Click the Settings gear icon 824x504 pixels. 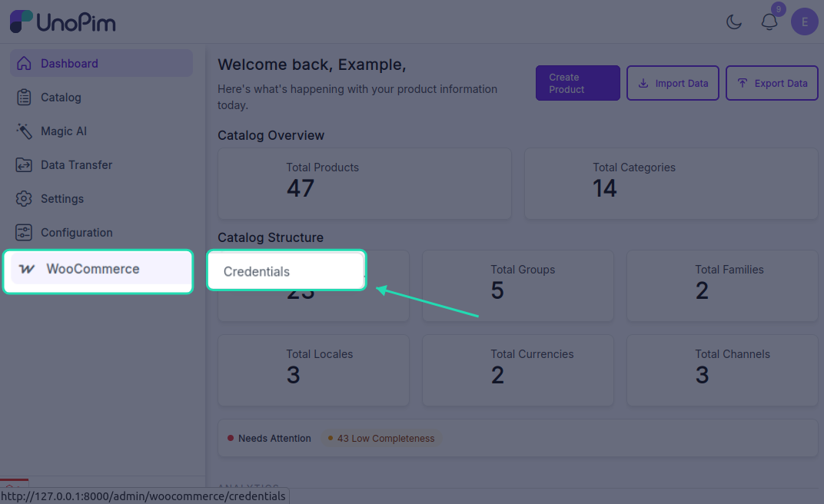[24, 198]
